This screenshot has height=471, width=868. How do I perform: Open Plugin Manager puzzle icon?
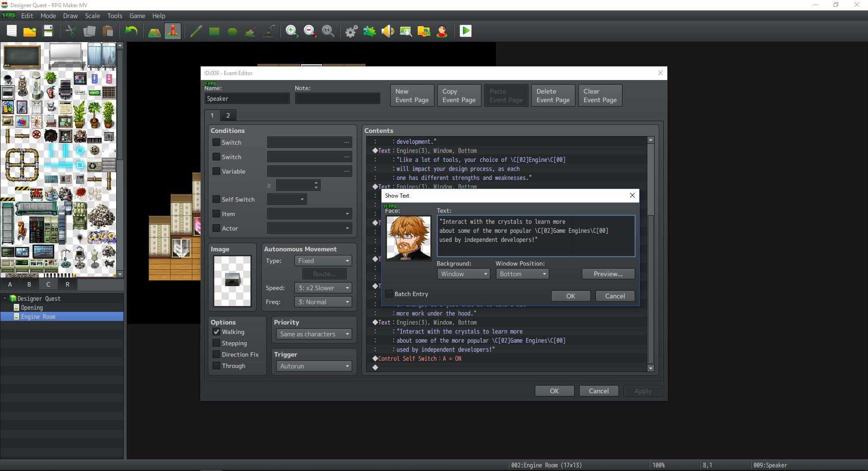pos(370,31)
